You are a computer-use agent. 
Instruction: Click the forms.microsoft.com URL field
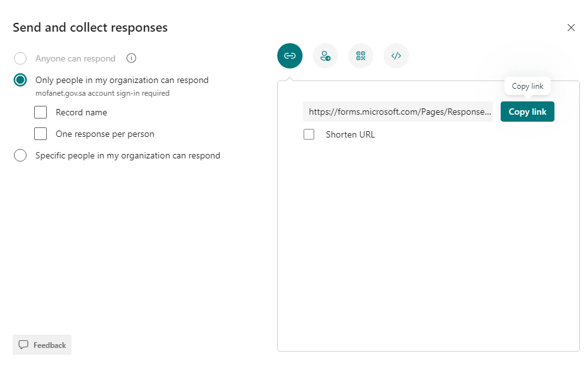click(397, 112)
